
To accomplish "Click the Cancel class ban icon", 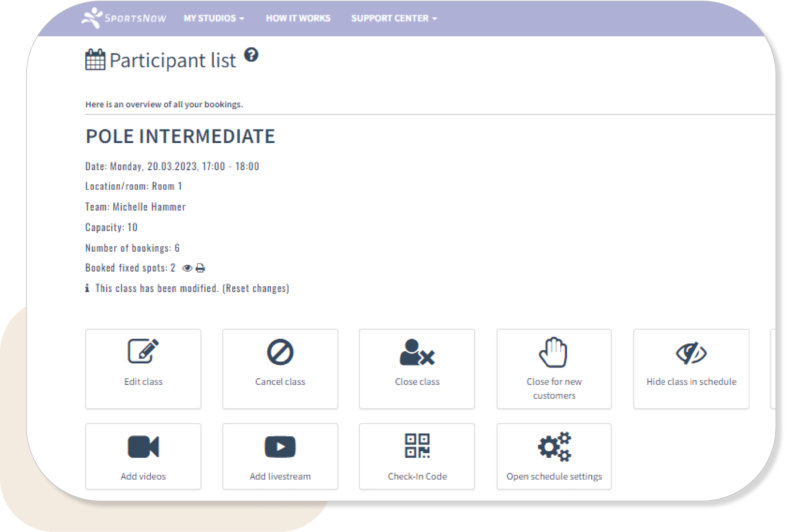I will click(x=280, y=352).
